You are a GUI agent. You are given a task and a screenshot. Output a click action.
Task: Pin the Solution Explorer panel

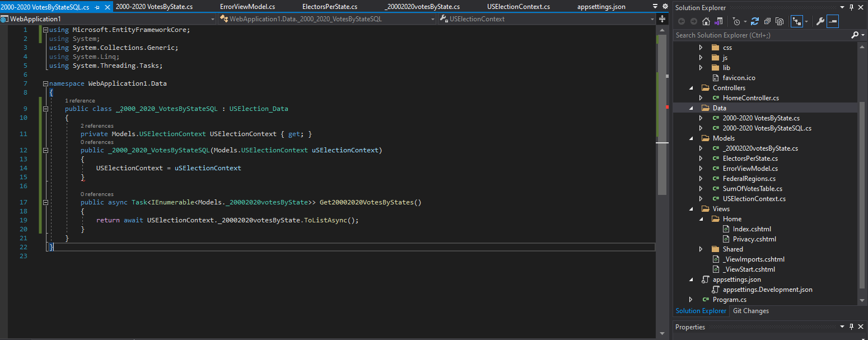click(x=851, y=7)
